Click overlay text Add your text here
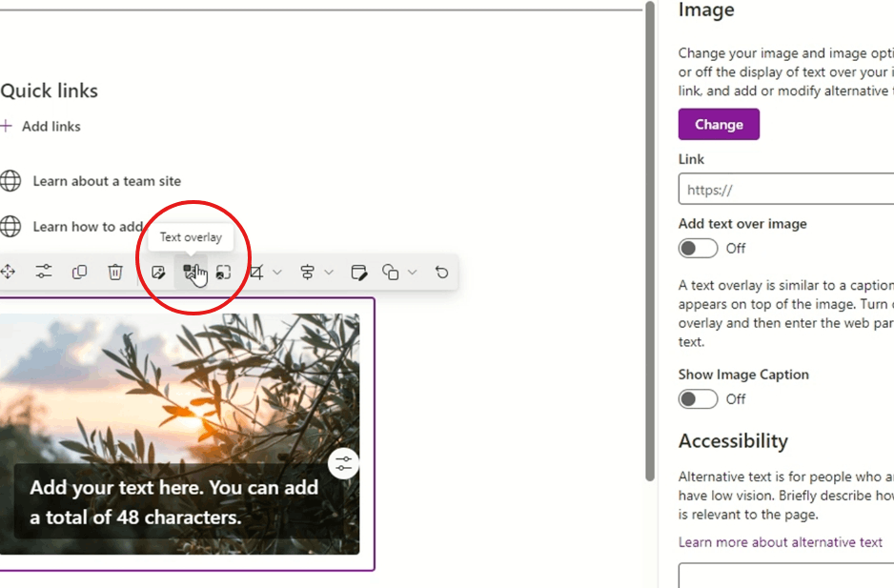 (x=173, y=502)
